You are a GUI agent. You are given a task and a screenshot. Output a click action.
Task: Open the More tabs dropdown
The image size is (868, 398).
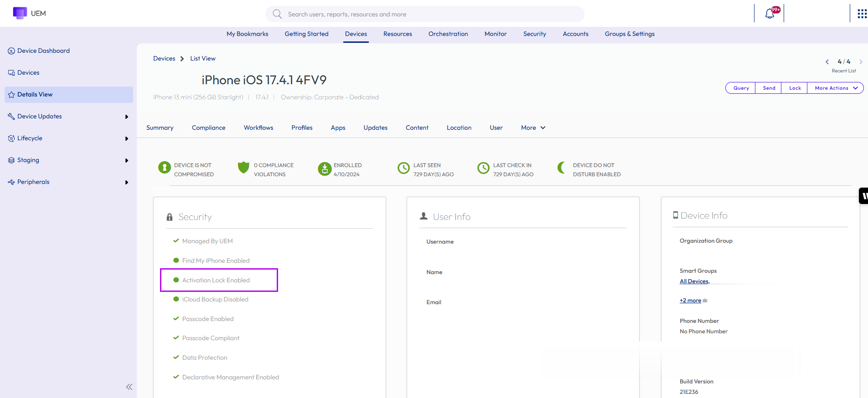(533, 128)
